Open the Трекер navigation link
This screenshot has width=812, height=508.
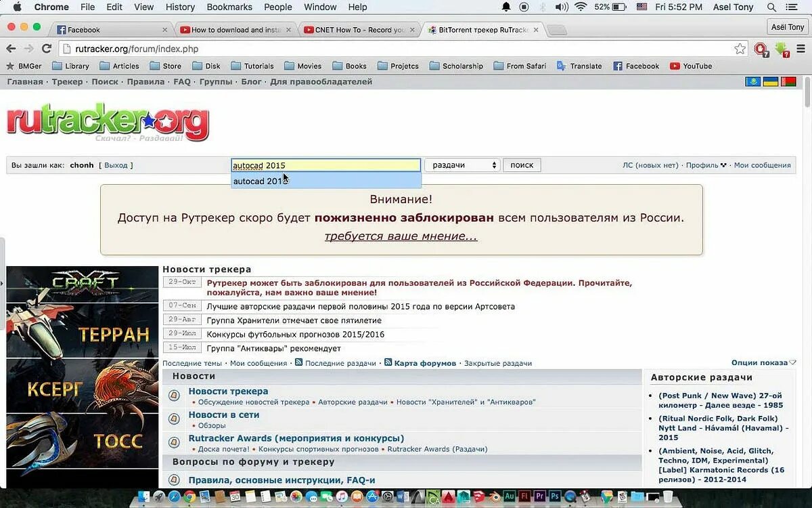(67, 82)
